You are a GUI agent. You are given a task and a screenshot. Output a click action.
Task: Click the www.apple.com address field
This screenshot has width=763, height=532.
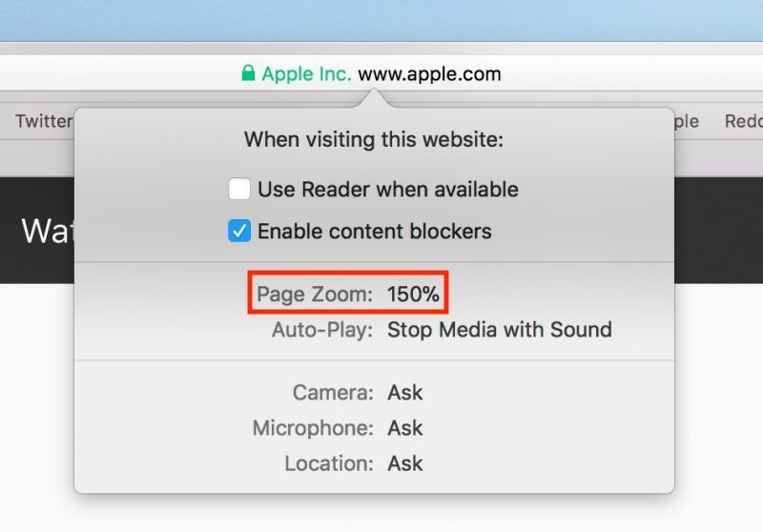[x=429, y=73]
